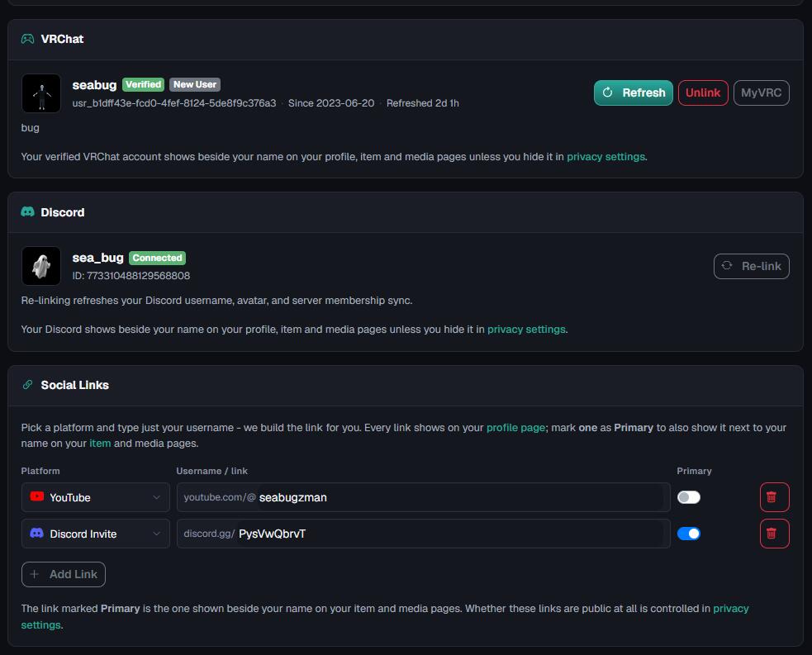Disable Primary toggle for Discord Invite
812x655 pixels.
click(x=689, y=534)
